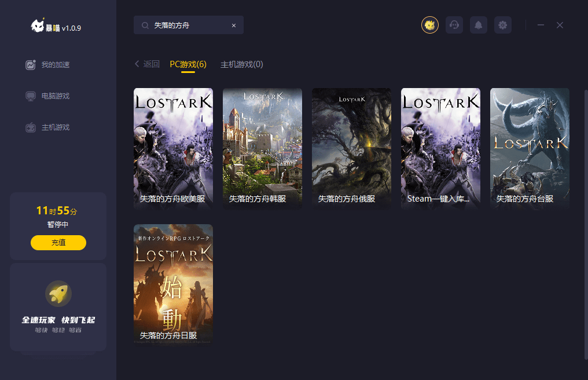Select 失落的方舟欧美服 game cover

click(173, 148)
